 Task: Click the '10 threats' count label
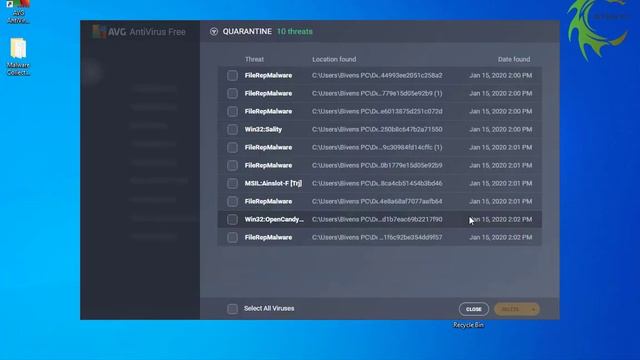tap(295, 31)
